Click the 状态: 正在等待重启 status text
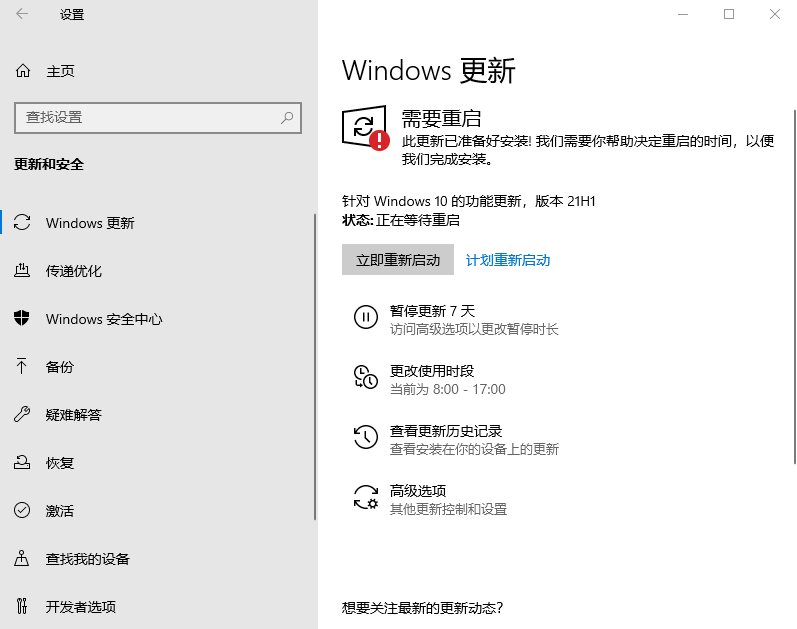Image resolution: width=797 pixels, height=629 pixels. [x=401, y=220]
